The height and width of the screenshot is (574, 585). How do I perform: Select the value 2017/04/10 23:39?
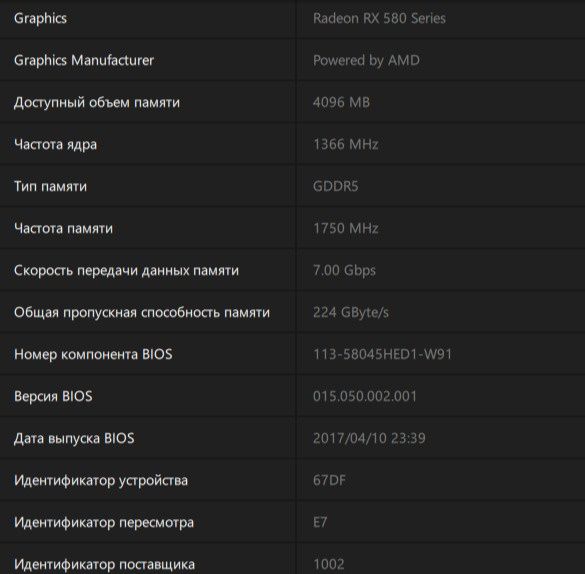[369, 438]
